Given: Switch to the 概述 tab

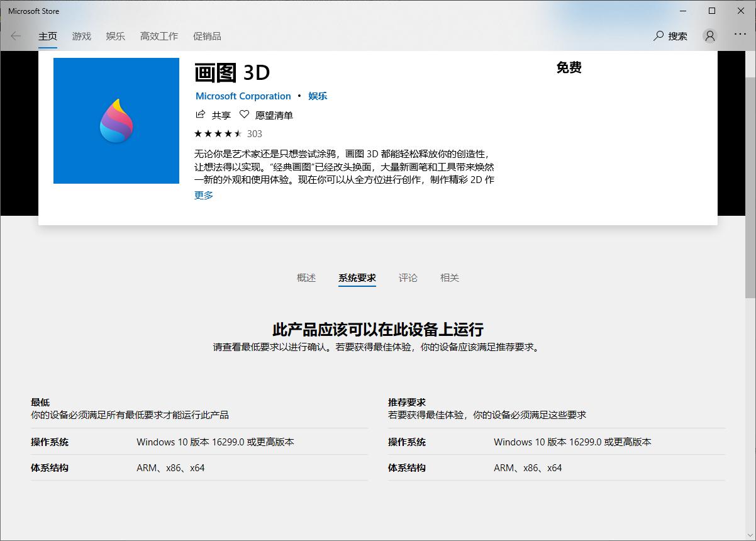Looking at the screenshot, I should (x=306, y=277).
